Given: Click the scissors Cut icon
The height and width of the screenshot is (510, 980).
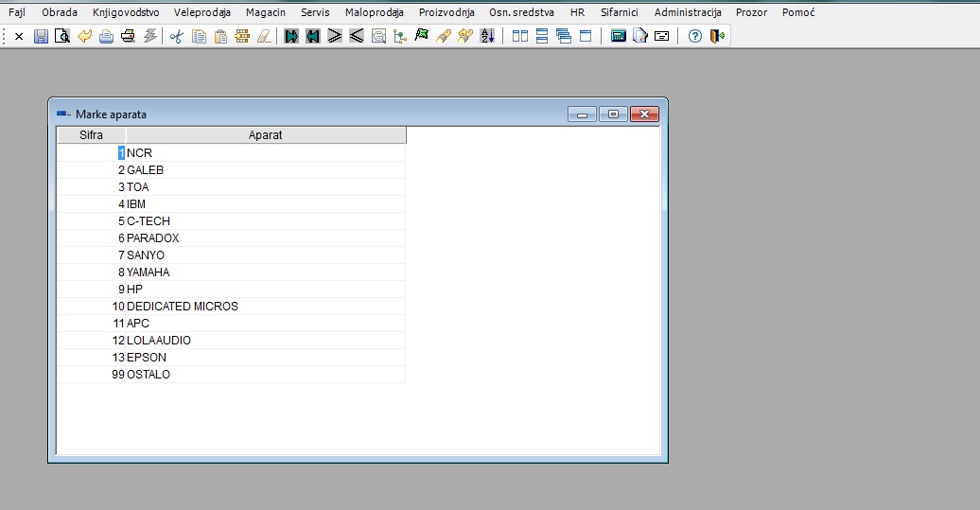Looking at the screenshot, I should pyautogui.click(x=176, y=36).
